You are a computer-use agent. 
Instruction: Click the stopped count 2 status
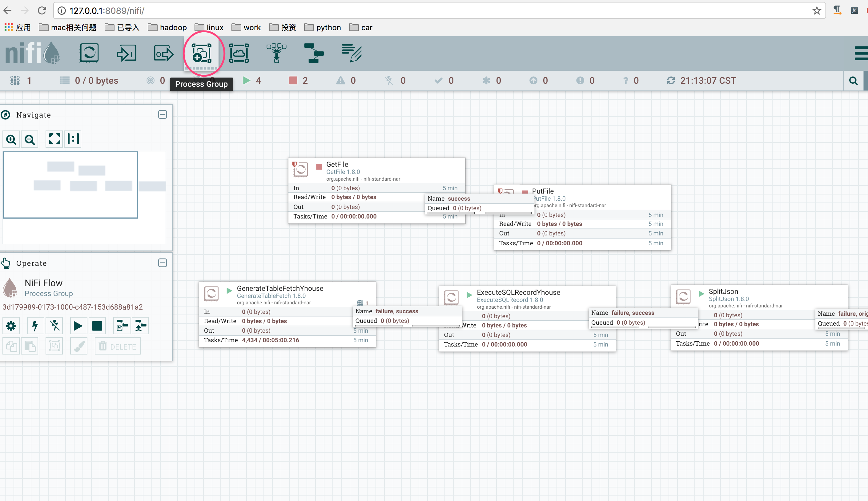298,81
